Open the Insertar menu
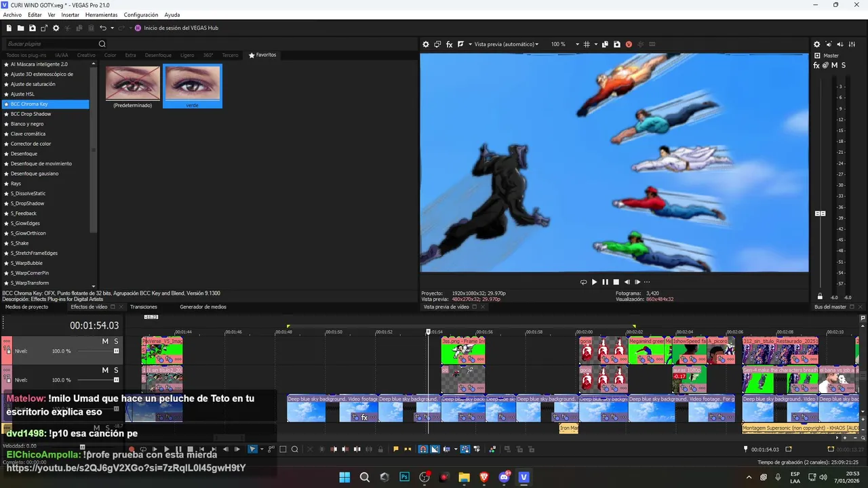Screen dimensions: 868x488 click(70, 15)
